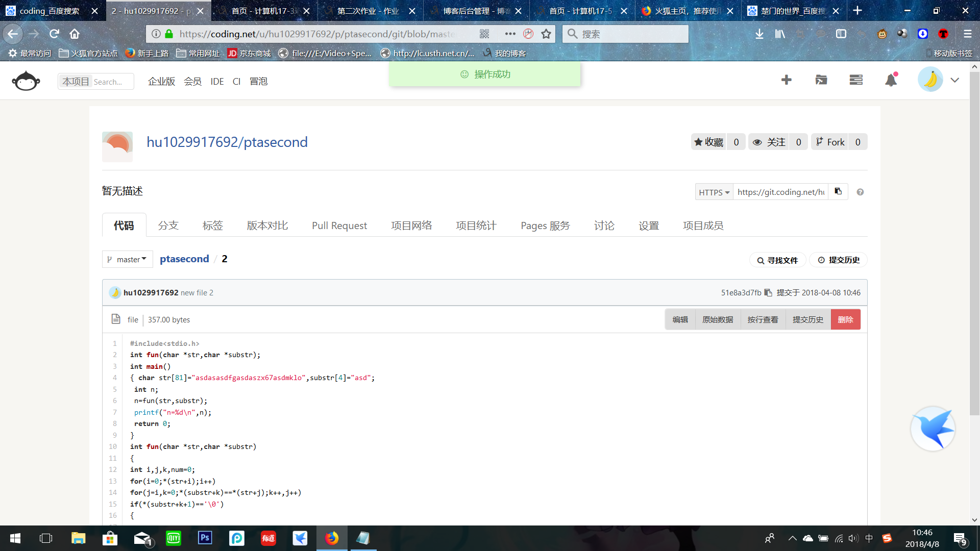Watch the repository with 关注 button
Viewport: 980px width, 551px height.
click(x=769, y=142)
